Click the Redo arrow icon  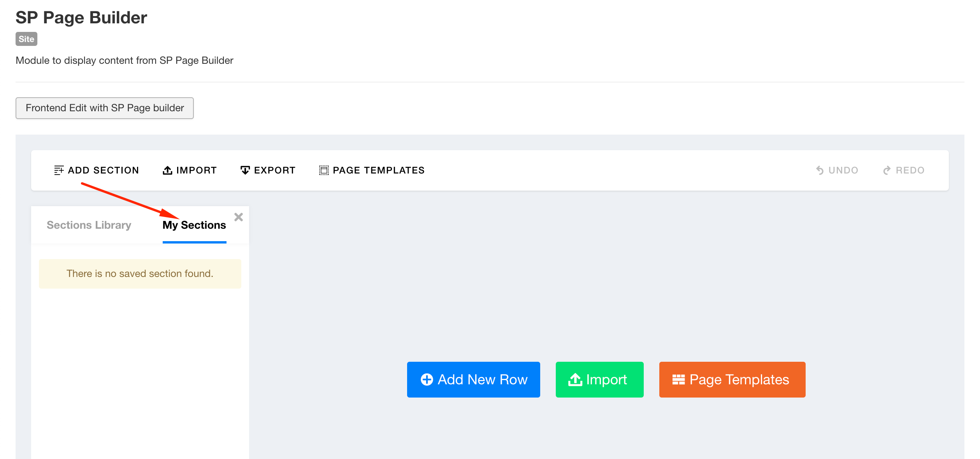pos(888,170)
